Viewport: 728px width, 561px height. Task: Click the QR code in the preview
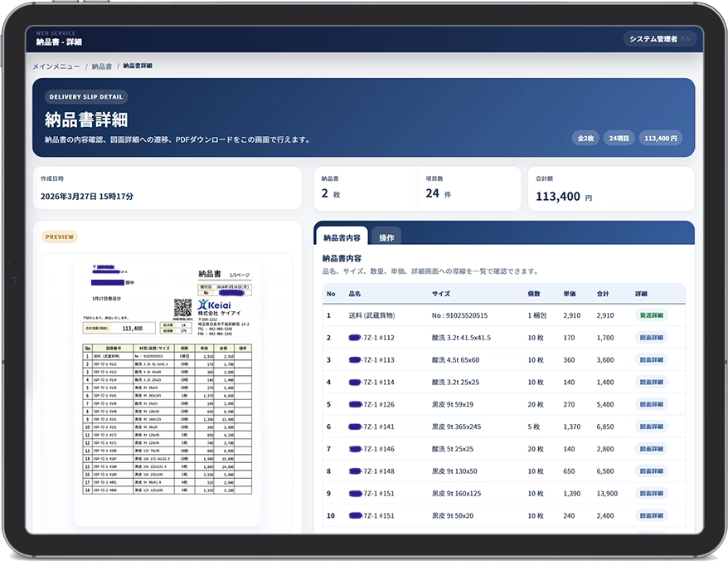(x=183, y=308)
